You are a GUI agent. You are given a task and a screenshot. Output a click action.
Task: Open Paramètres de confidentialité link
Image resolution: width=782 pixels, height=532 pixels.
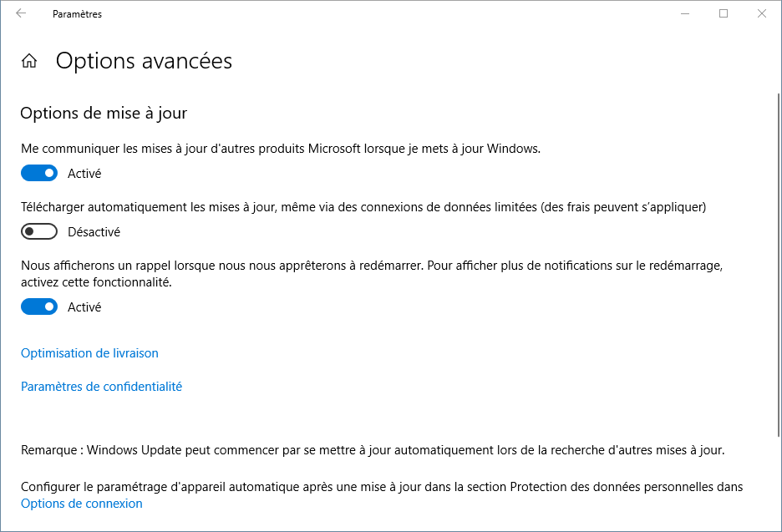pyautogui.click(x=101, y=387)
